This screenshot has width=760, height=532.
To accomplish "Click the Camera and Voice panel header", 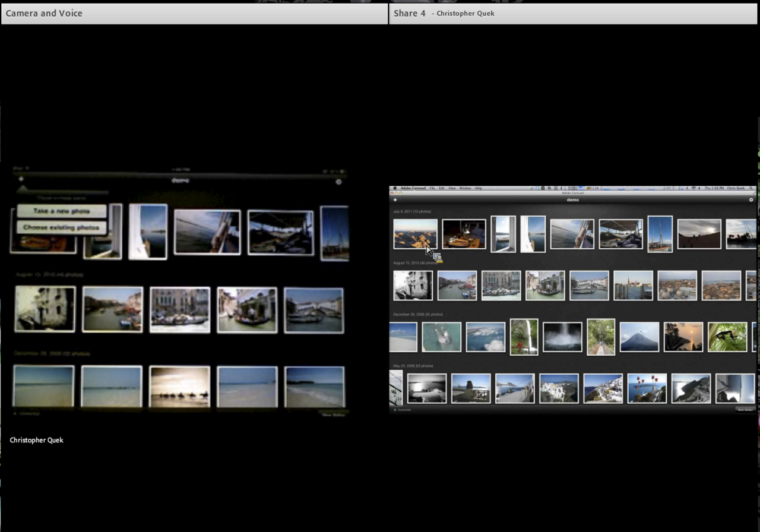I will click(194, 13).
